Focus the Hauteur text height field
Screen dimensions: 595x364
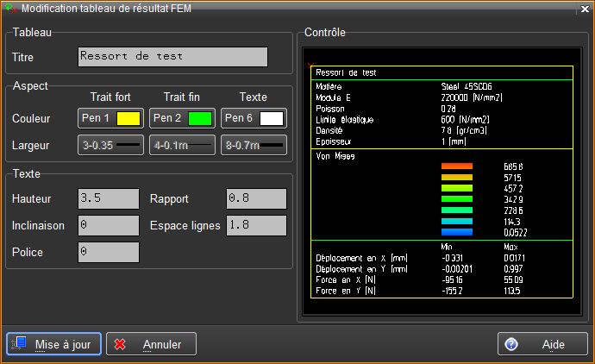(x=108, y=198)
